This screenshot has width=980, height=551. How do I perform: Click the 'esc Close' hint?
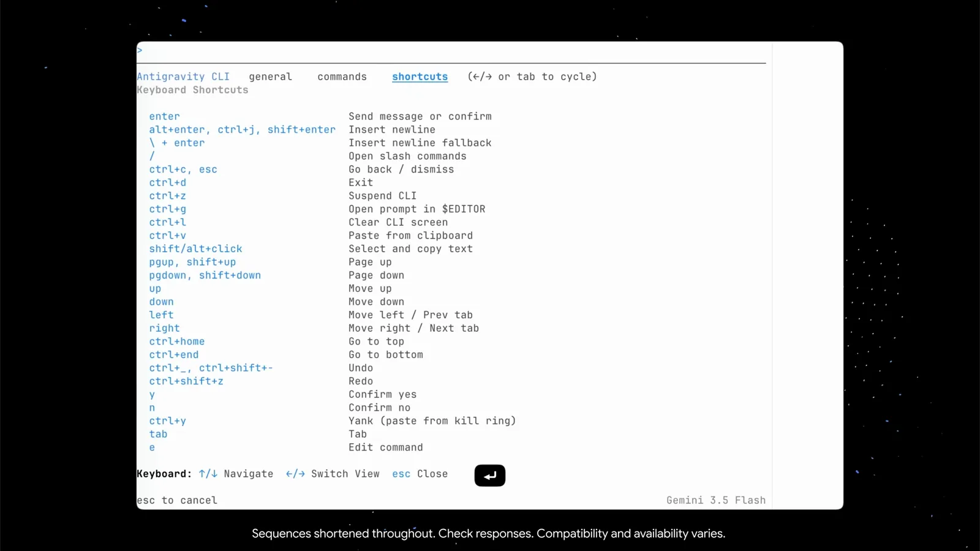(420, 474)
